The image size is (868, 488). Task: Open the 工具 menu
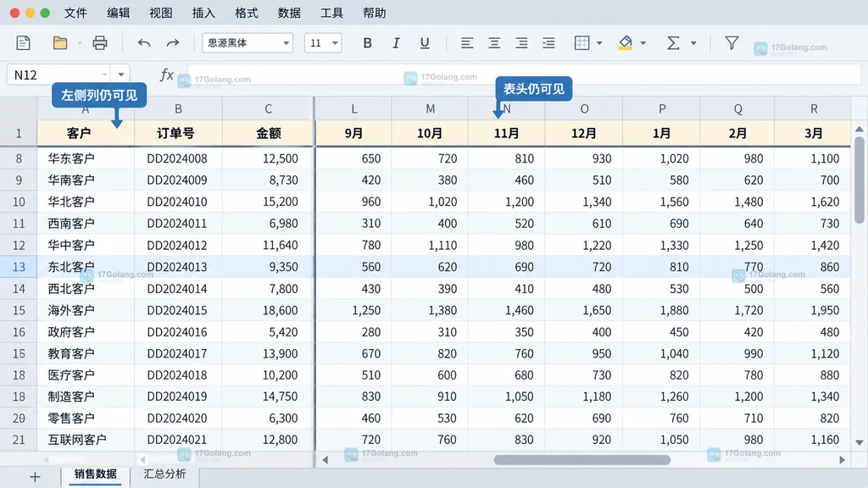(x=331, y=13)
